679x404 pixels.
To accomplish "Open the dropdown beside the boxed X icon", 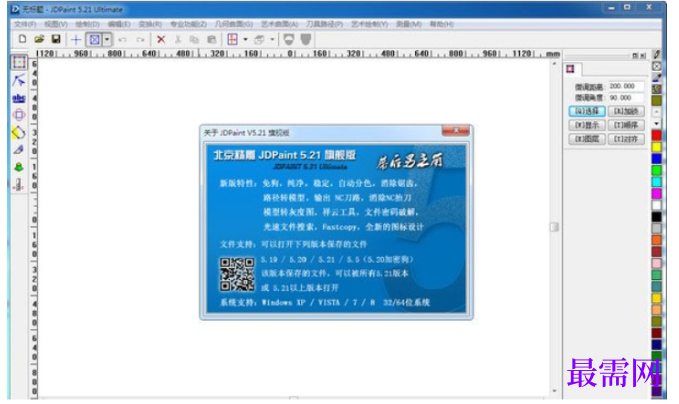I will pos(107,40).
